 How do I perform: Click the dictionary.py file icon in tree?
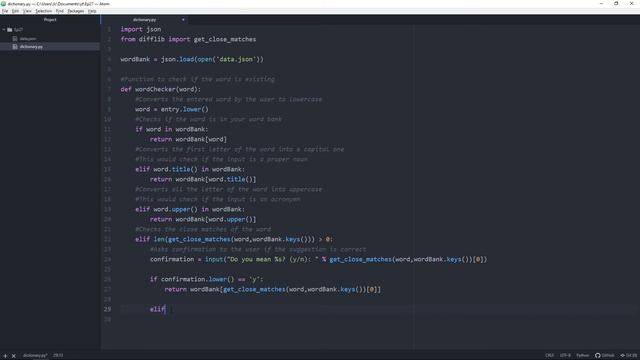15,47
